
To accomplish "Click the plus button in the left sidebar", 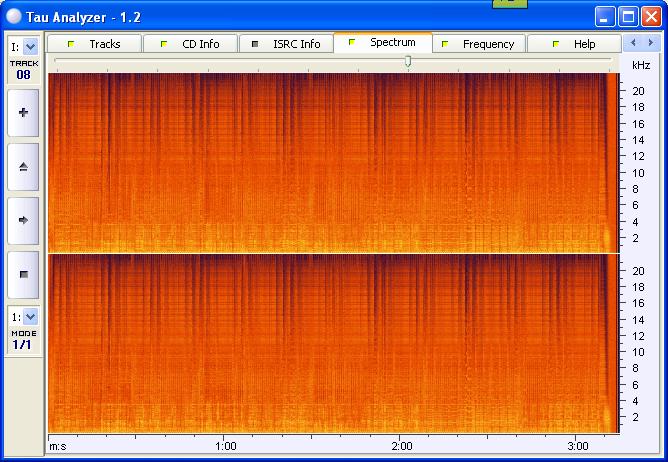I will coord(23,113).
